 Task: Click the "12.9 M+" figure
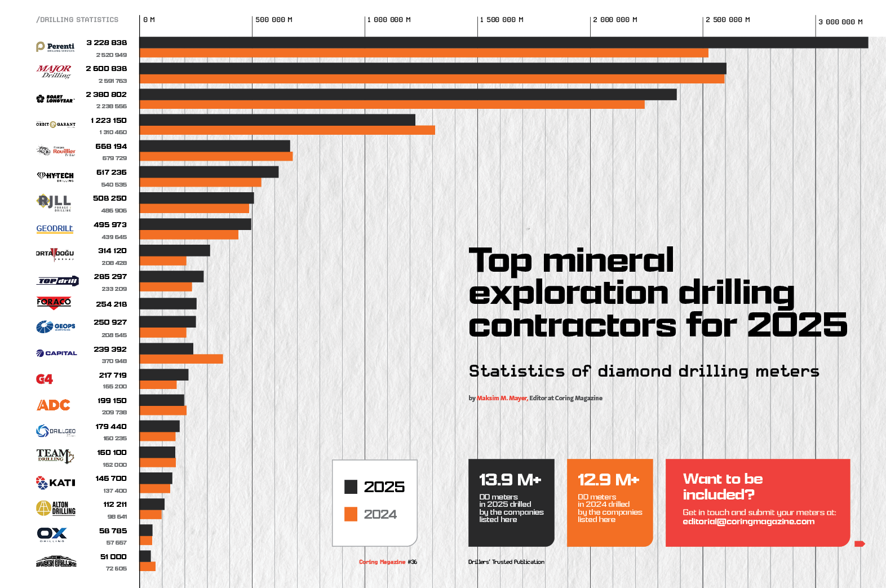click(x=609, y=480)
